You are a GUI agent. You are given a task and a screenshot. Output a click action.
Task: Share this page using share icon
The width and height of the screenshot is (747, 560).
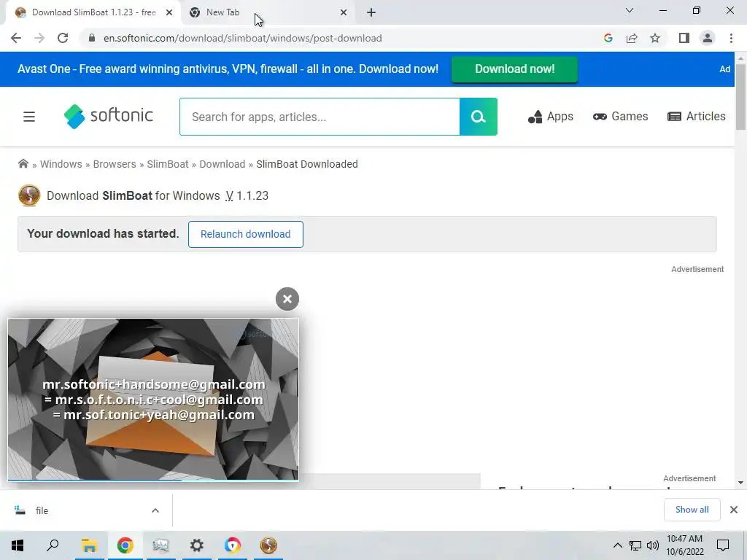pos(632,38)
